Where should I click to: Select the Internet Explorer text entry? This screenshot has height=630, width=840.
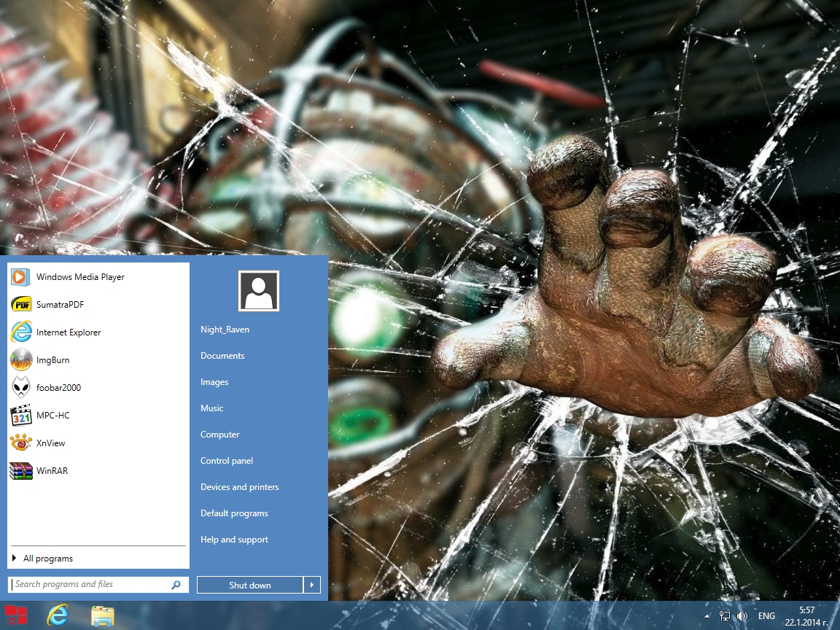tap(69, 332)
